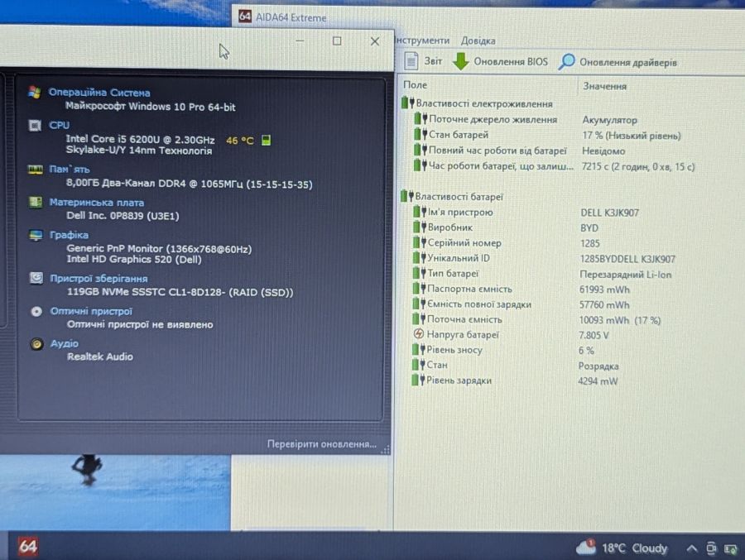
Task: Click battery icon beside Ім'я пристрою
Action: (420, 212)
